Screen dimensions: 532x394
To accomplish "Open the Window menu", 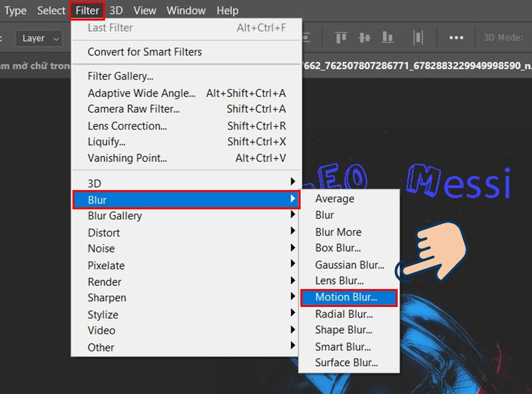I will click(186, 10).
